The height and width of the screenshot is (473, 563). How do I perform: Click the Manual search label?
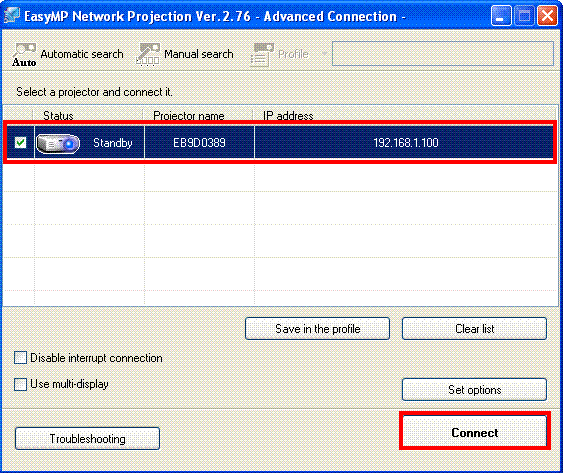click(x=199, y=54)
